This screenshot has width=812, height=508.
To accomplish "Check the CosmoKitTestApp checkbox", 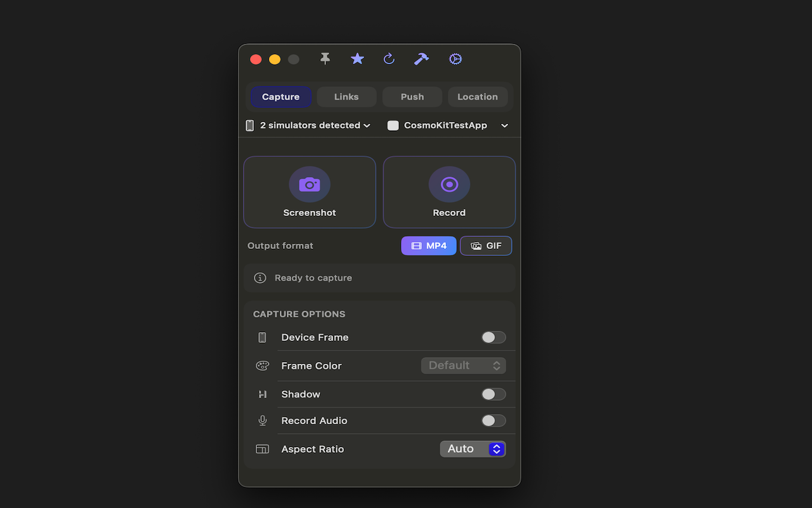I will (x=393, y=125).
